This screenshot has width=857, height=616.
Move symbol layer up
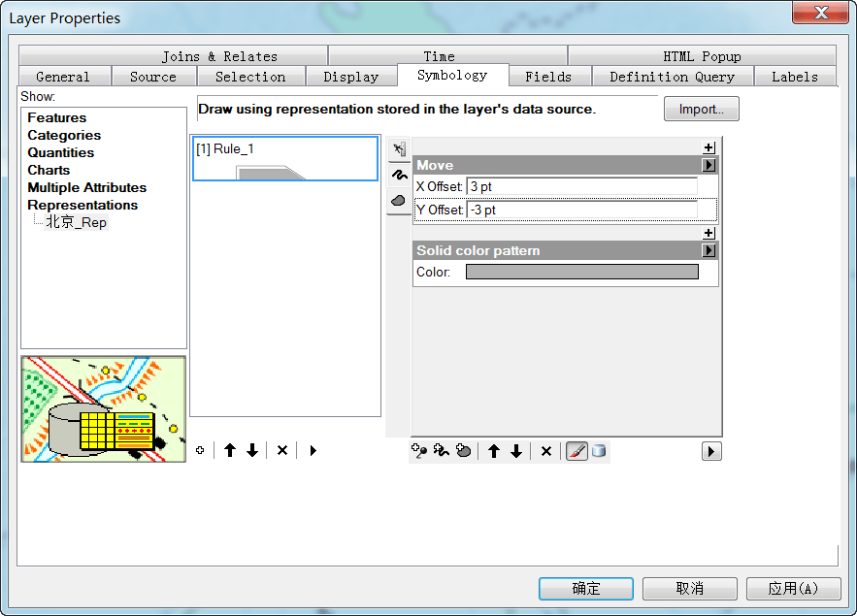click(494, 451)
